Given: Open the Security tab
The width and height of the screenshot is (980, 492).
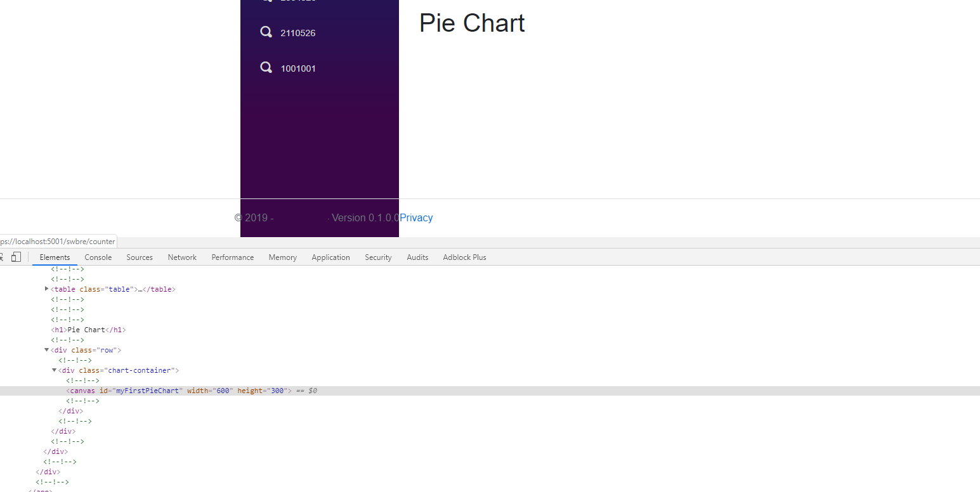Looking at the screenshot, I should point(378,257).
